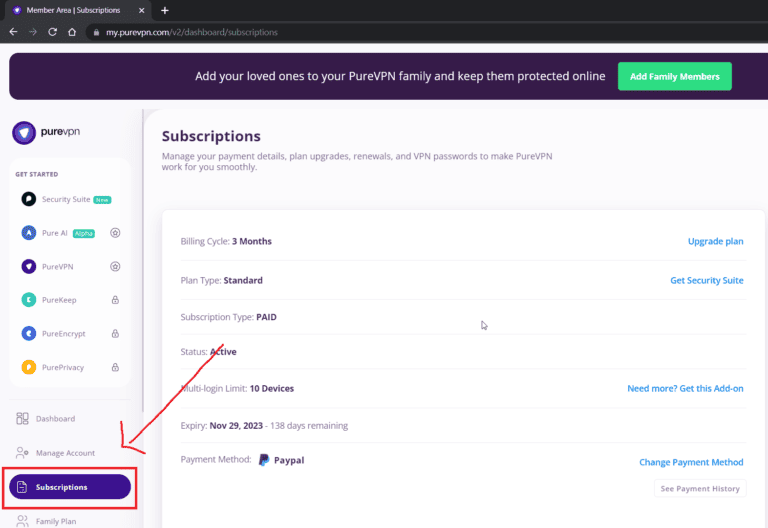Viewport: 768px width, 528px height.
Task: Click the PureEncrypt lock icon
Action: [115, 334]
